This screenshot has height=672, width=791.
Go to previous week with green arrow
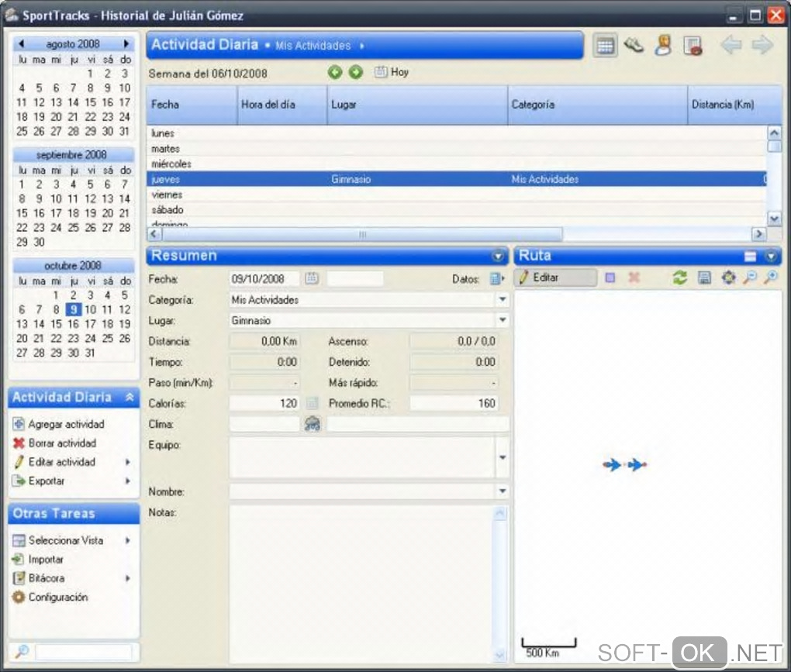coord(334,73)
